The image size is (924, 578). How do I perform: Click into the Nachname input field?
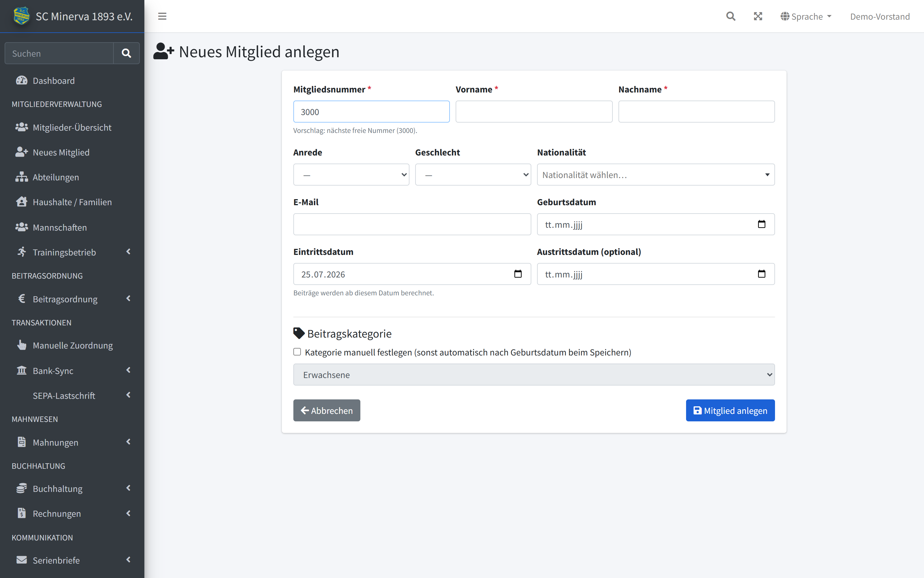coord(696,112)
